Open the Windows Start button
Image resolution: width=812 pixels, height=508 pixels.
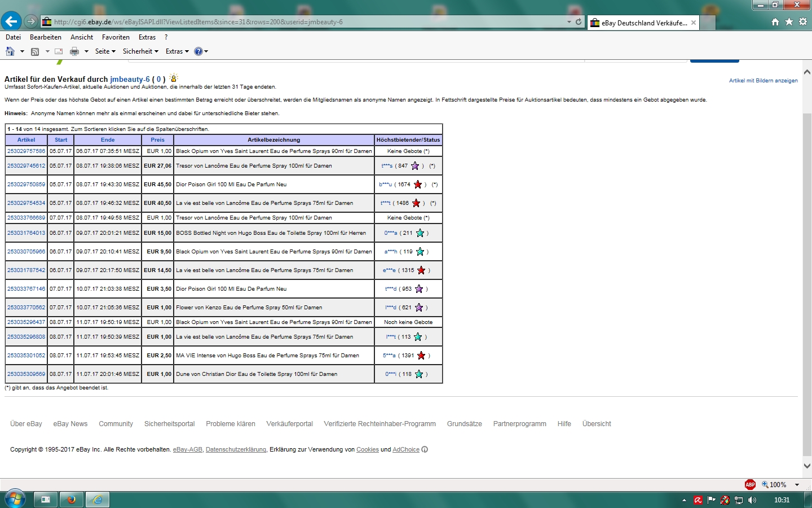[15, 500]
